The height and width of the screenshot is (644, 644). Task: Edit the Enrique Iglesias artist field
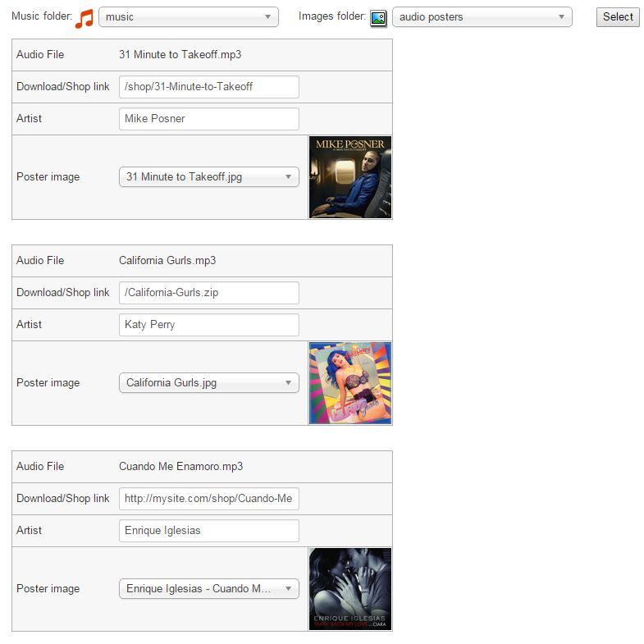click(x=209, y=531)
